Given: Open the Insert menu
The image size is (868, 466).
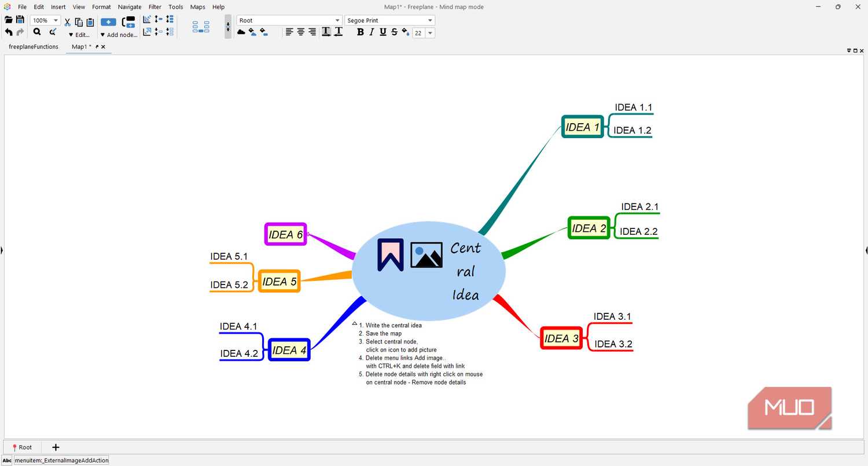Looking at the screenshot, I should [58, 7].
